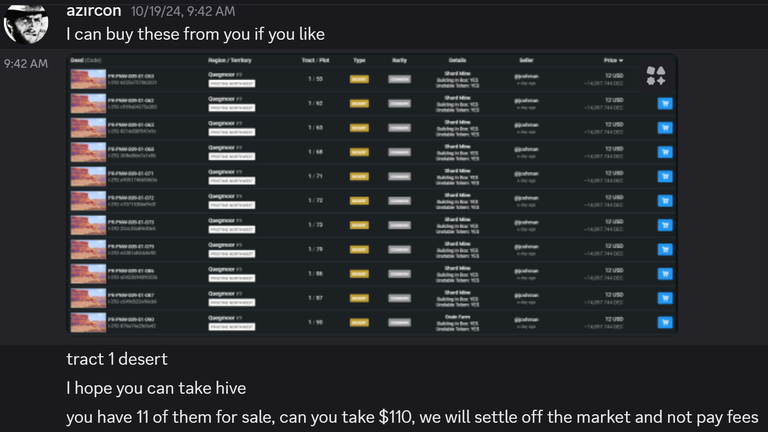Viewport: 768px width, 432px height.
Task: Click the 9:42 AM timestamp beside the image
Action: pos(26,64)
